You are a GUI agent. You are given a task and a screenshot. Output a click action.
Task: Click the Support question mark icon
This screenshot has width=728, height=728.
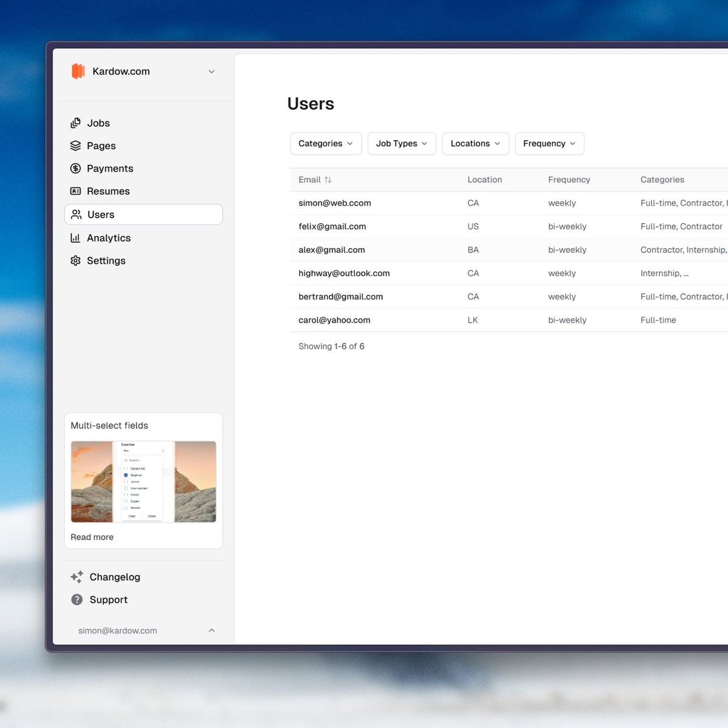77,599
